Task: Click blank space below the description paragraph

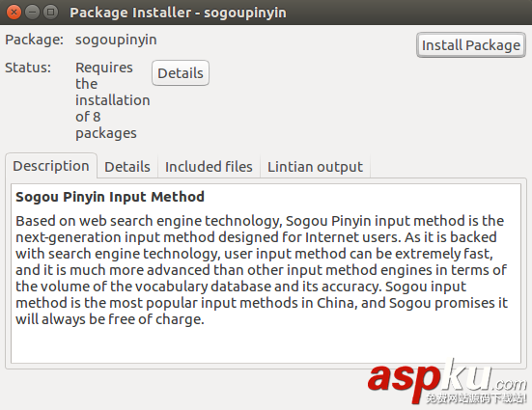Action: pos(266,345)
